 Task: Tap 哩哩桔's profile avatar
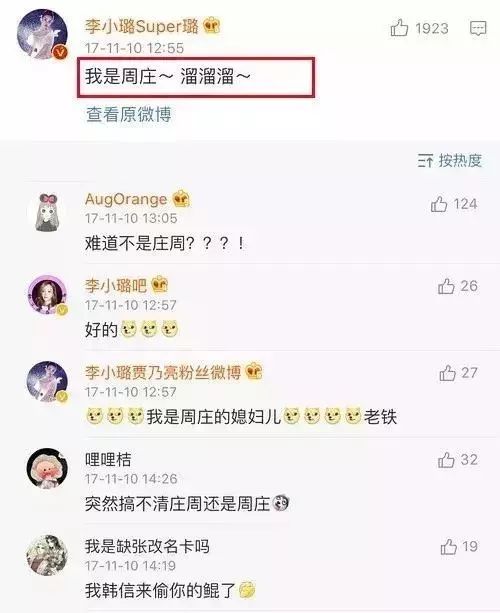(47, 468)
